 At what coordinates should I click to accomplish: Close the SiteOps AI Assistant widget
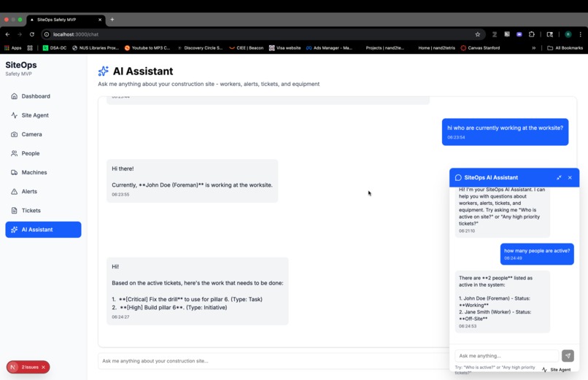[570, 178]
